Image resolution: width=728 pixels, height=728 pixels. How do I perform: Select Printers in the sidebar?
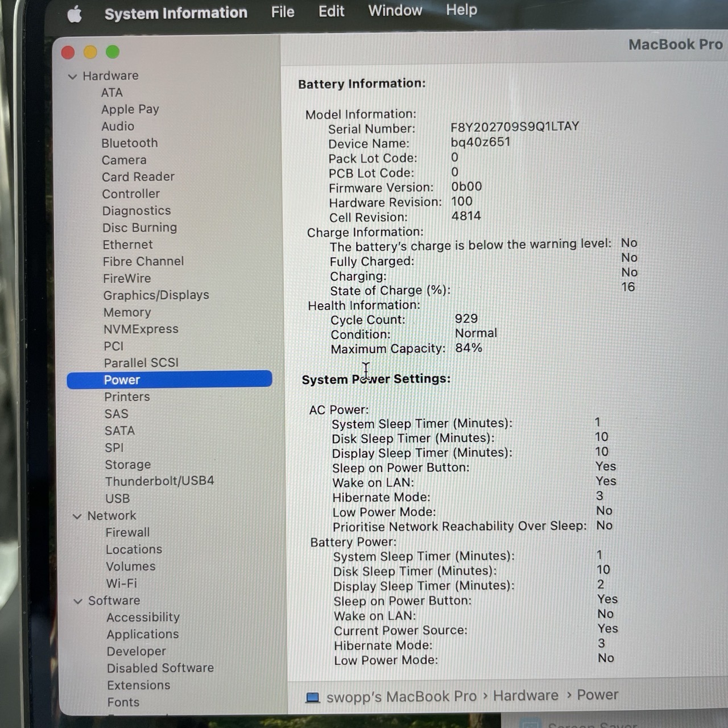click(x=127, y=397)
